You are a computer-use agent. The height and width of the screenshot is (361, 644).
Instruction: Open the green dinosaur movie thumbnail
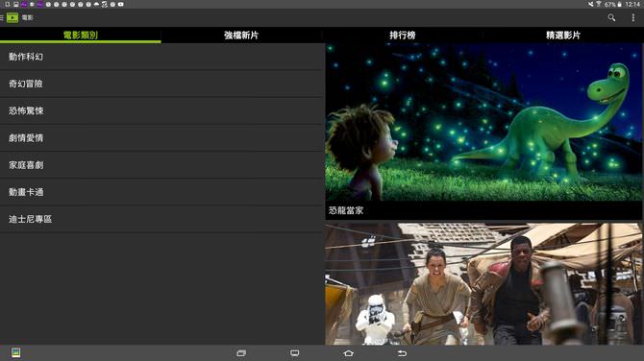click(483, 122)
